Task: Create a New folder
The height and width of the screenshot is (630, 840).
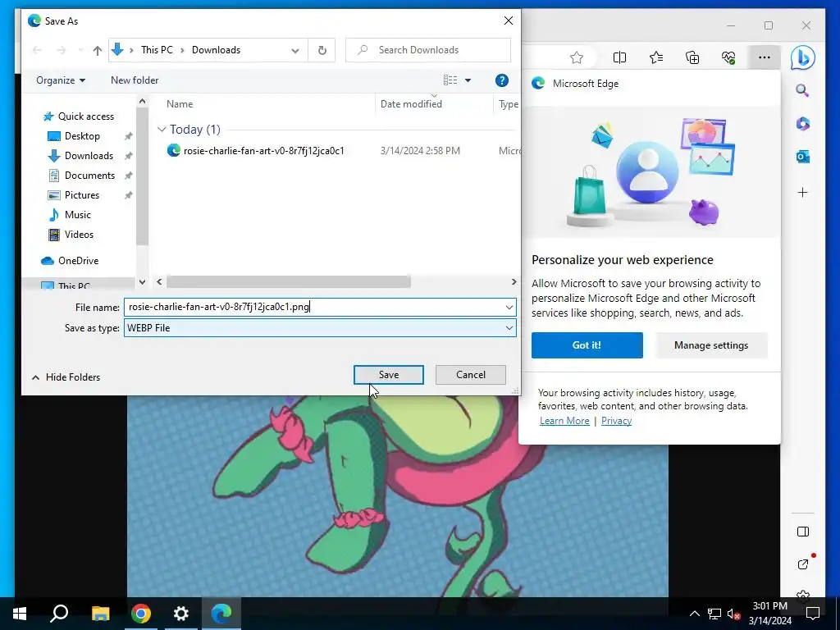Action: click(x=135, y=80)
